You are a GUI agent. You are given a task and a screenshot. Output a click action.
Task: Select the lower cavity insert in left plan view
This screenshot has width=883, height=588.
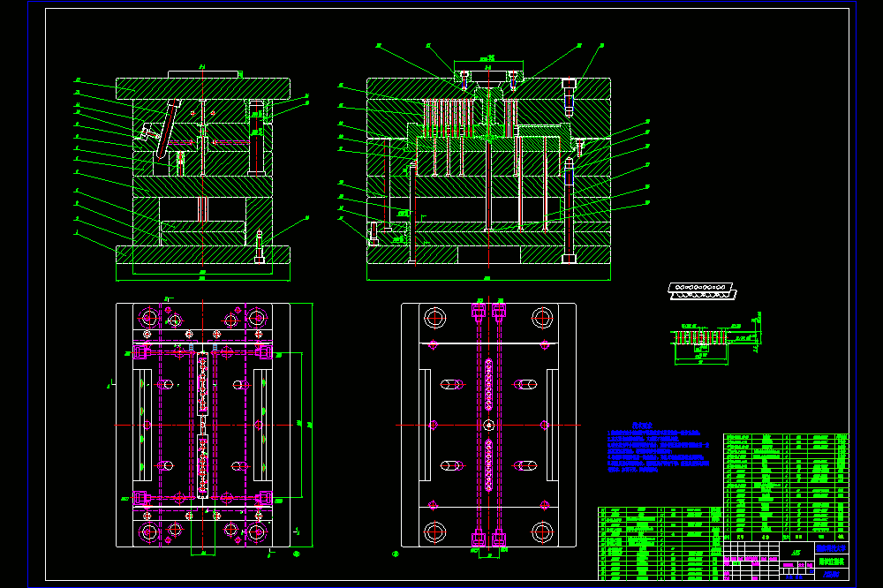(203, 465)
